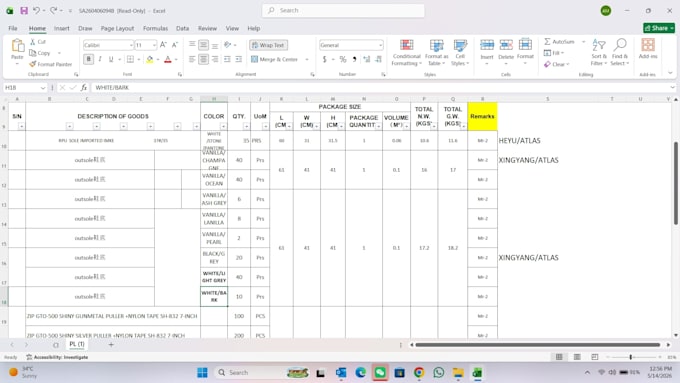The height and width of the screenshot is (383, 680).
Task: Open the COLOR column filter dropdown
Action: [x=223, y=126]
